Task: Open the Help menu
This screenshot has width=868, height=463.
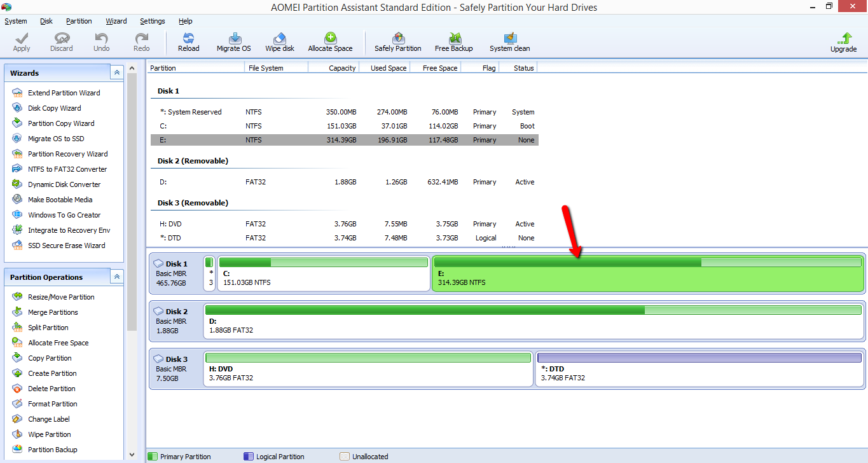Action: click(x=186, y=21)
